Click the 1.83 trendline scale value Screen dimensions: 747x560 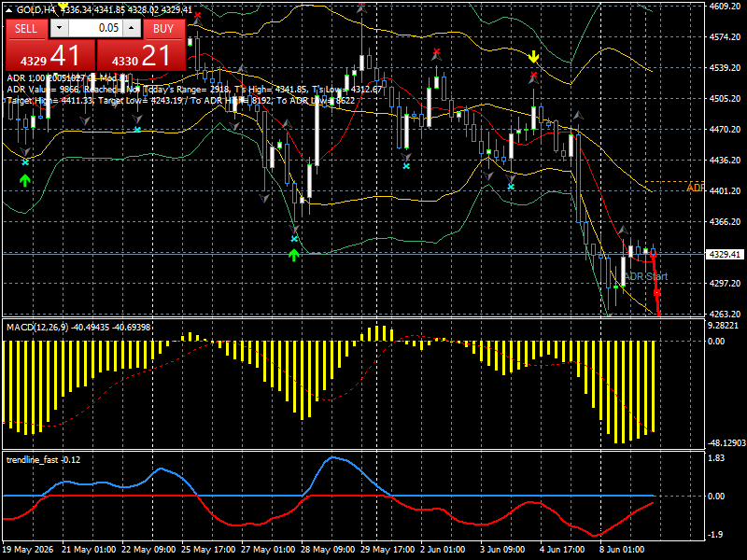point(716,457)
